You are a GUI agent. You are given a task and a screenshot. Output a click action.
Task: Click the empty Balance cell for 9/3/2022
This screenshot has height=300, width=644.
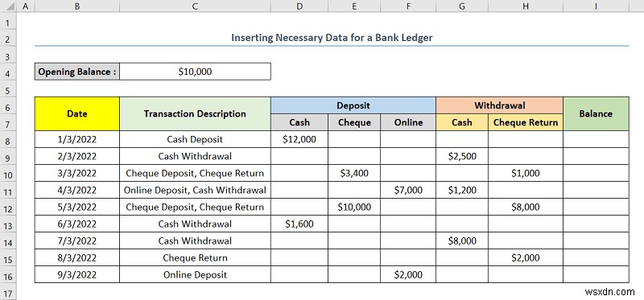click(x=596, y=274)
